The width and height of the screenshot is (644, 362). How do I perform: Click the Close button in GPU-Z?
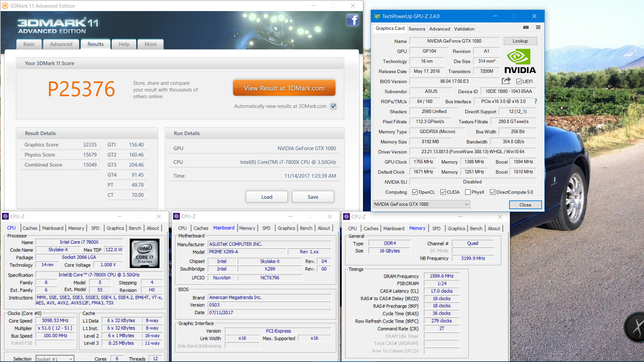525,205
